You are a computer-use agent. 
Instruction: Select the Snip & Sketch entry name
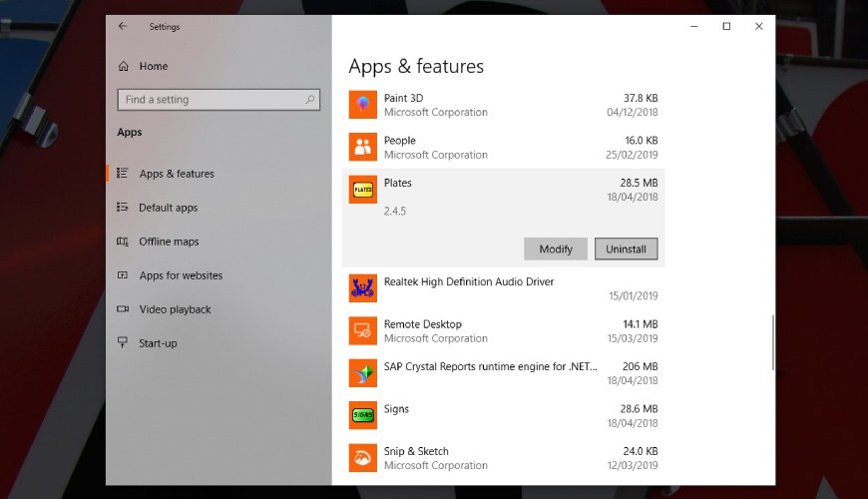click(416, 451)
